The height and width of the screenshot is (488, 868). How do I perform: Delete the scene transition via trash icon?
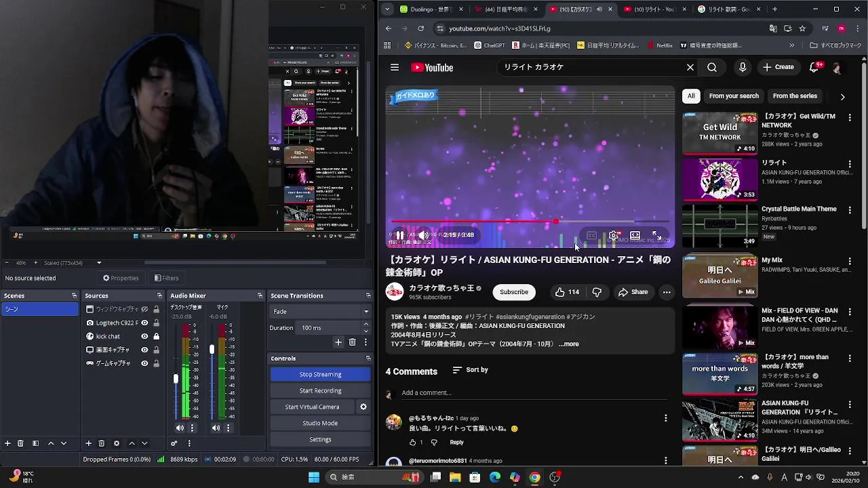pos(352,342)
